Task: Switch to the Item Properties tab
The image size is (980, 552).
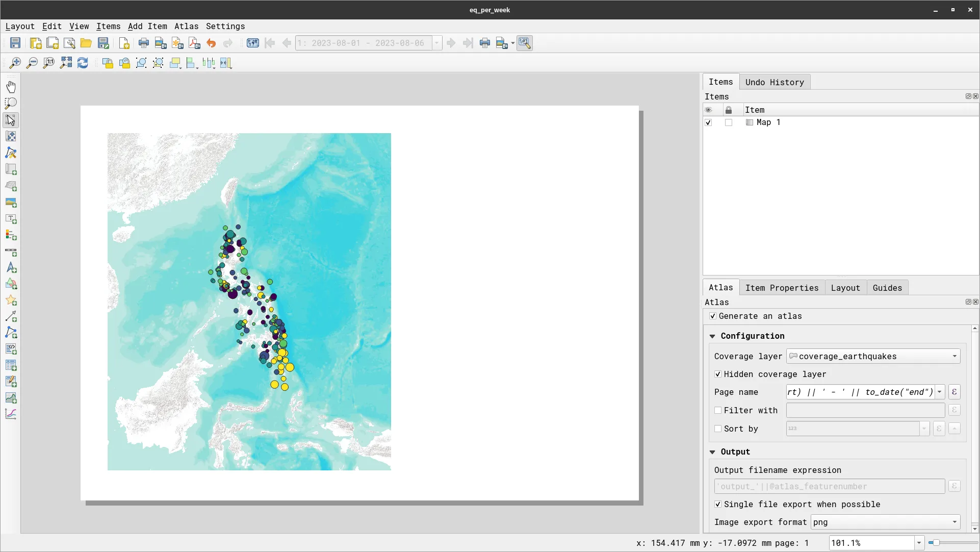Action: click(782, 288)
